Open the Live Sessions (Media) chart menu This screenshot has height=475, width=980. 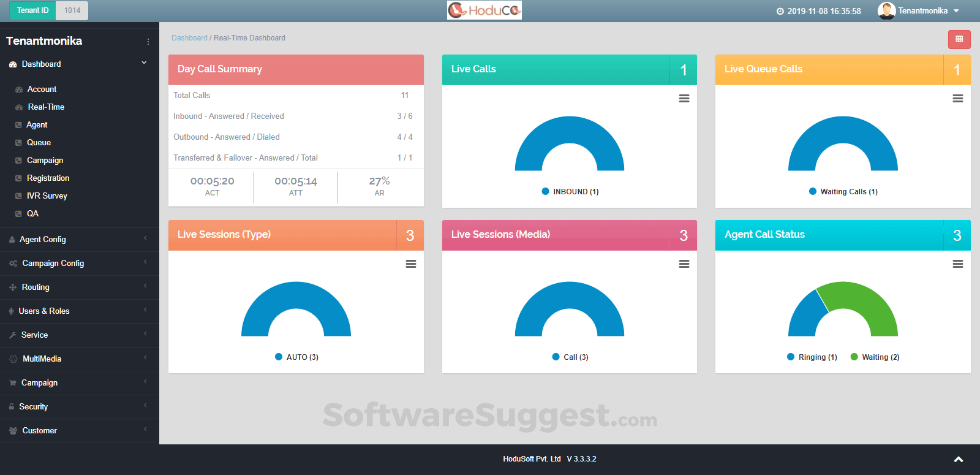pyautogui.click(x=684, y=264)
